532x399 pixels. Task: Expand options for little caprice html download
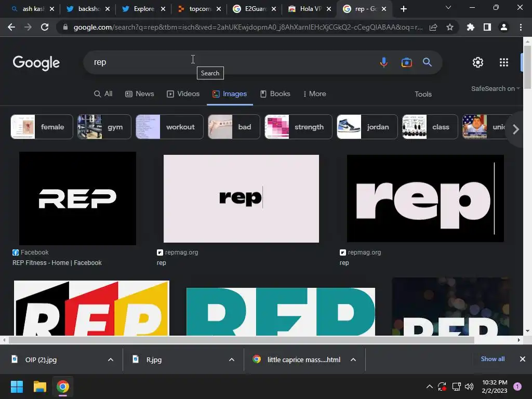[353, 360]
